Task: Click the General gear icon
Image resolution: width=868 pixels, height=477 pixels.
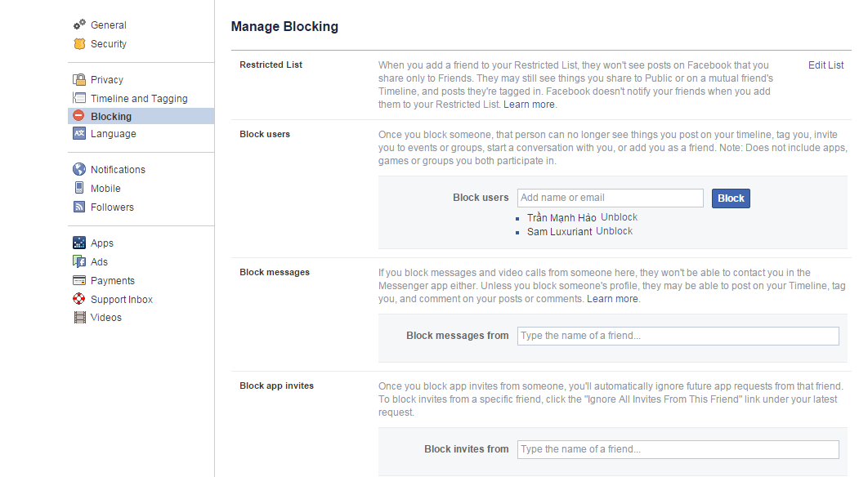Action: click(x=79, y=25)
